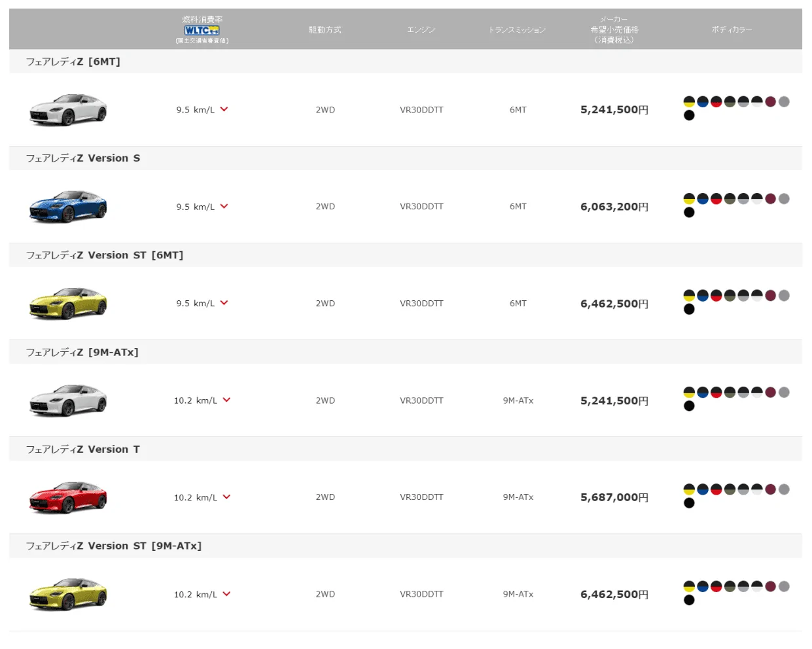Pick olive/black two-tone for フェアレディZ [9M-ATx]
812x649 pixels.
730,392
